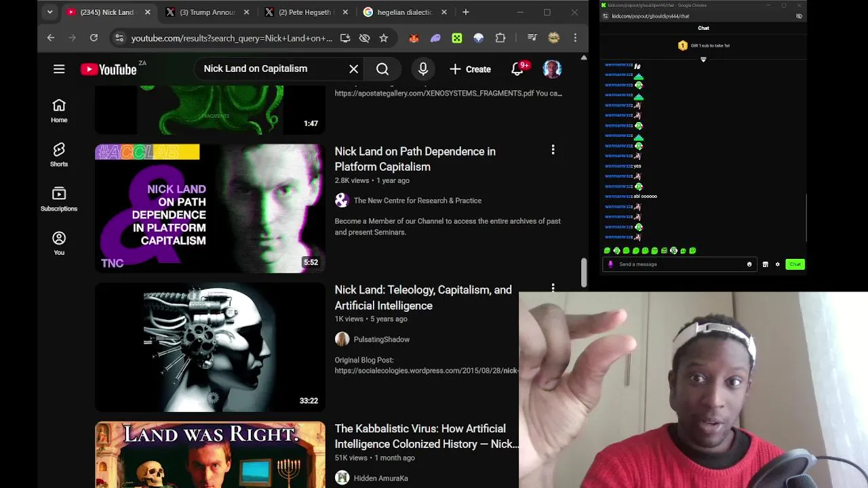868x488 pixels.
Task: Open Subscriptions in the YouTube sidebar
Action: point(59,199)
